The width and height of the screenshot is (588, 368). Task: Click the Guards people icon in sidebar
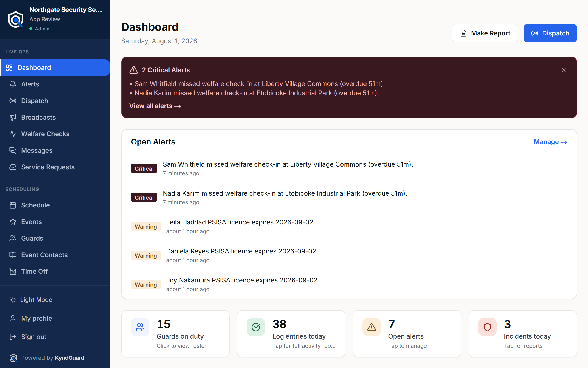13,238
